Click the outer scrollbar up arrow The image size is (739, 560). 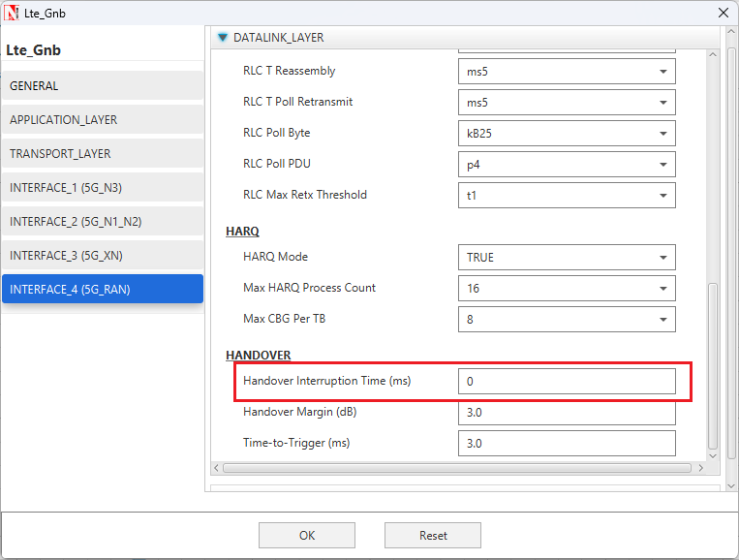tap(731, 32)
